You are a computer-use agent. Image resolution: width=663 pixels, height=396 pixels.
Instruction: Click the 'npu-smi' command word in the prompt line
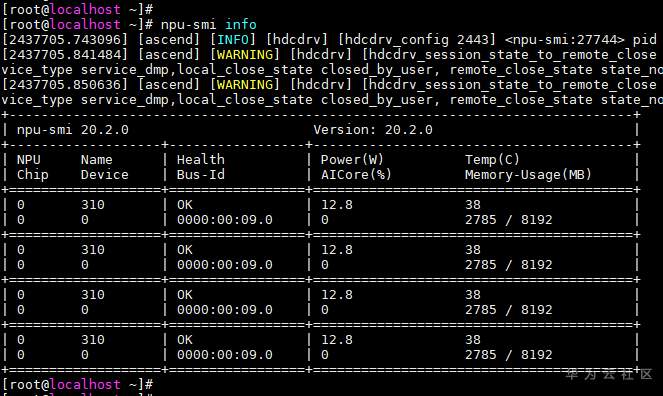coord(189,25)
